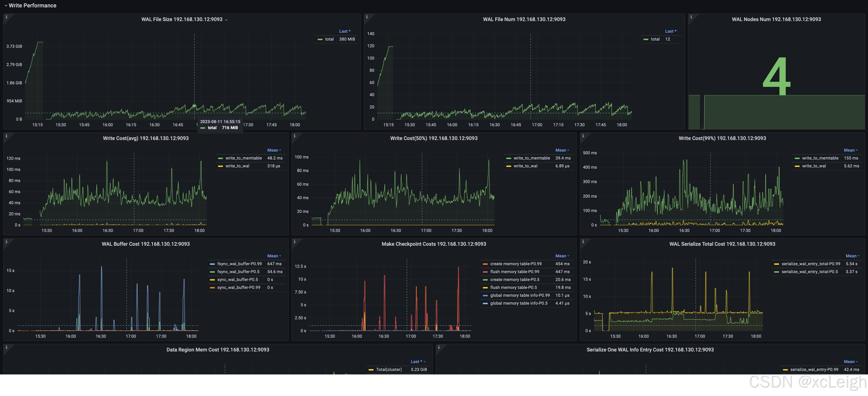Click yellow color swatch of write_to_wal in Write Cost(50%)
This screenshot has height=396, width=868.
click(508, 166)
